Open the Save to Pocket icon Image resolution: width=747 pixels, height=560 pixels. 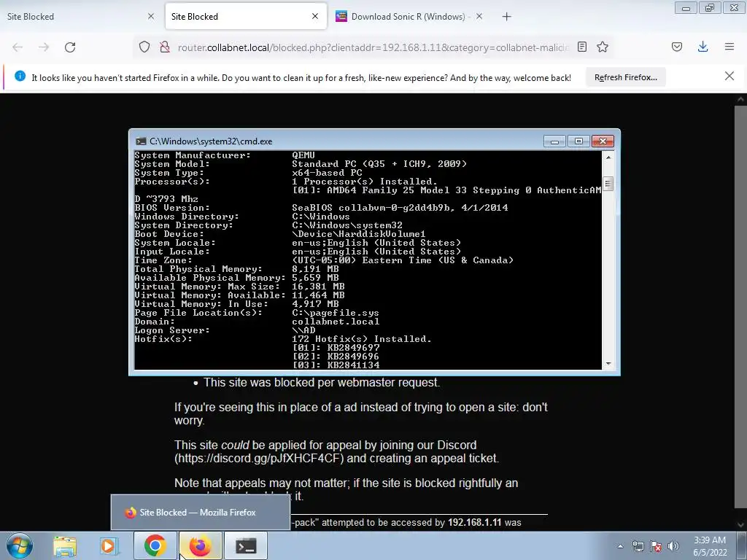click(x=677, y=47)
